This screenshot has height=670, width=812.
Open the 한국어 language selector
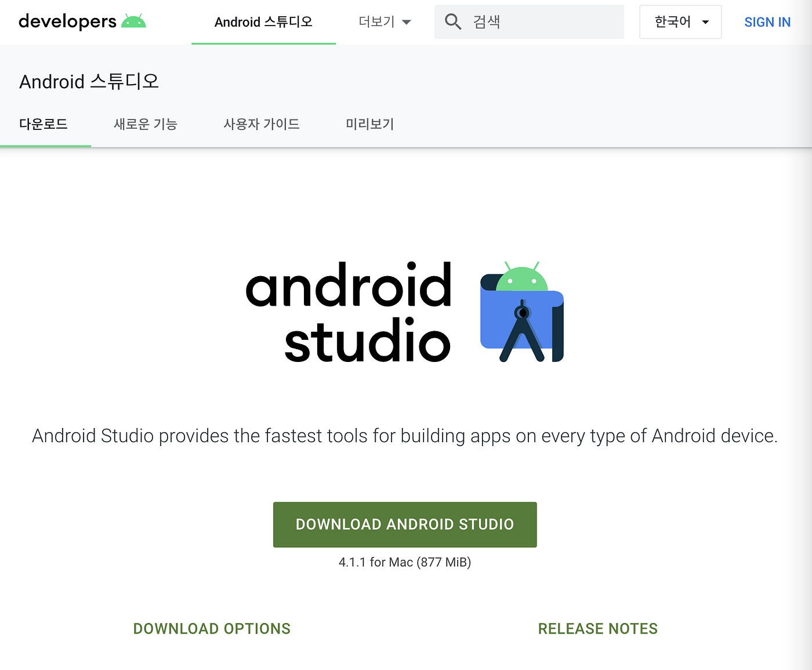pyautogui.click(x=680, y=22)
